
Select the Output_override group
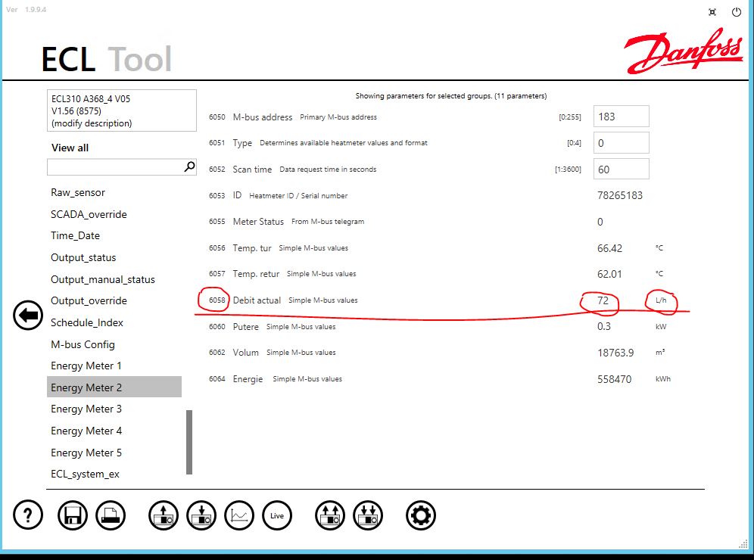(x=89, y=300)
